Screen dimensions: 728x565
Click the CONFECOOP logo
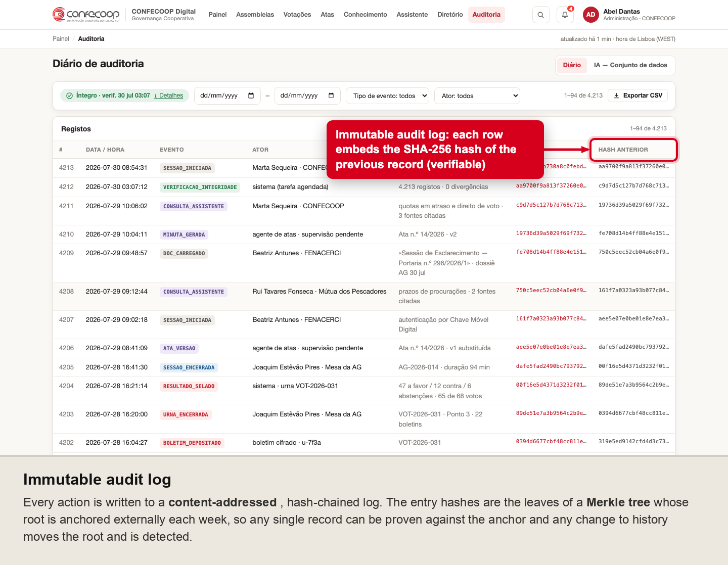point(86,15)
